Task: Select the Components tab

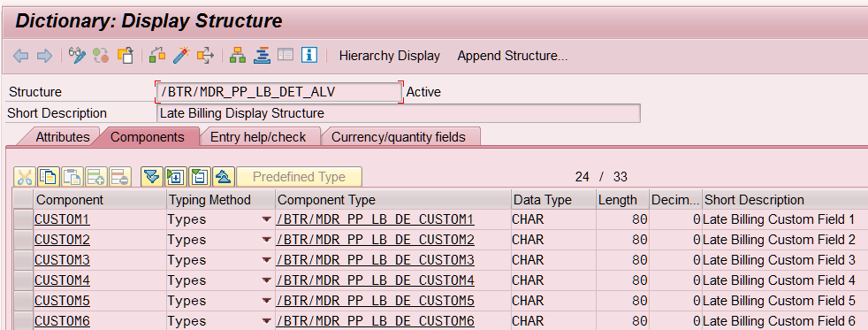Action: pos(148,137)
